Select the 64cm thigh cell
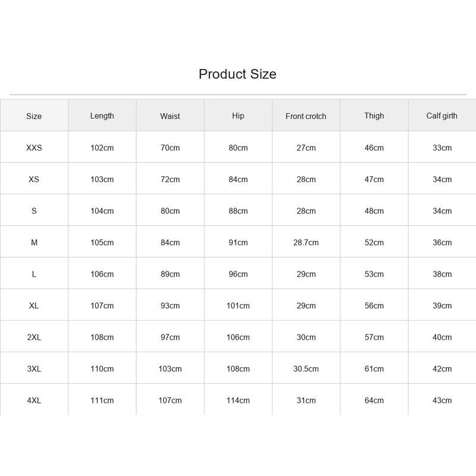The height and width of the screenshot is (476, 476). point(374,400)
